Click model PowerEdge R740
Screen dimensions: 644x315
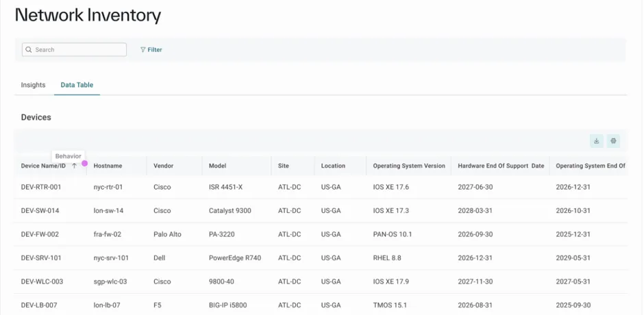coord(235,258)
